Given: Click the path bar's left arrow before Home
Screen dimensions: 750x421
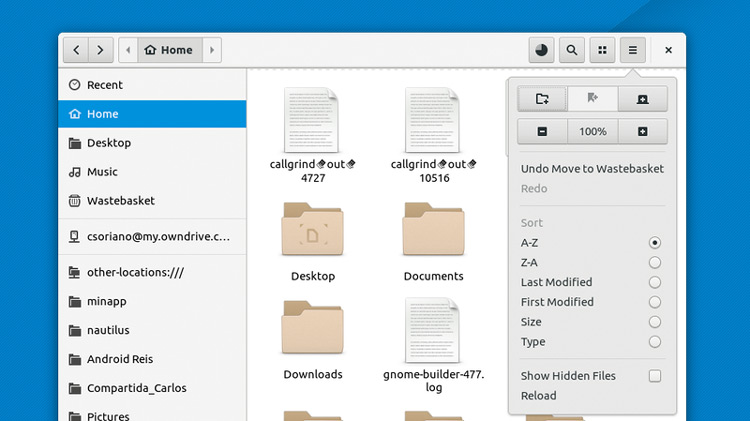Looking at the screenshot, I should pyautogui.click(x=128, y=50).
